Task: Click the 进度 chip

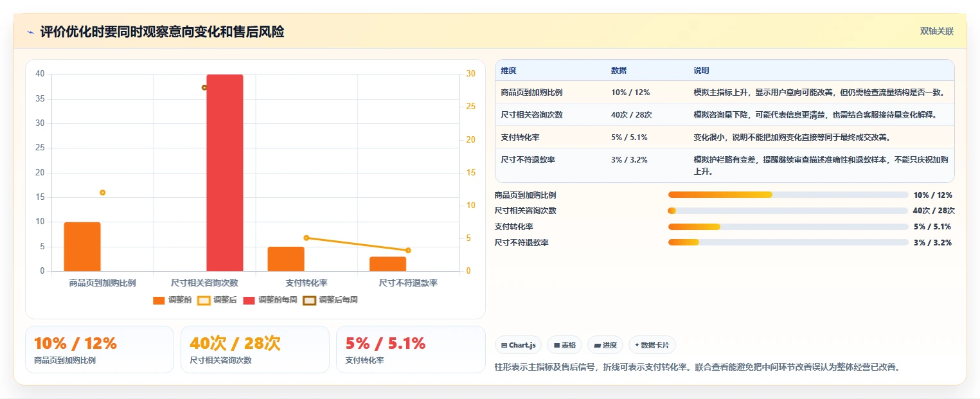Action: (605, 345)
